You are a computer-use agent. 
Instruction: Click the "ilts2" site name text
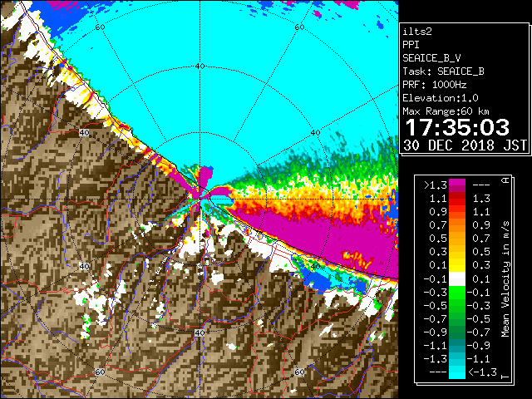click(417, 32)
